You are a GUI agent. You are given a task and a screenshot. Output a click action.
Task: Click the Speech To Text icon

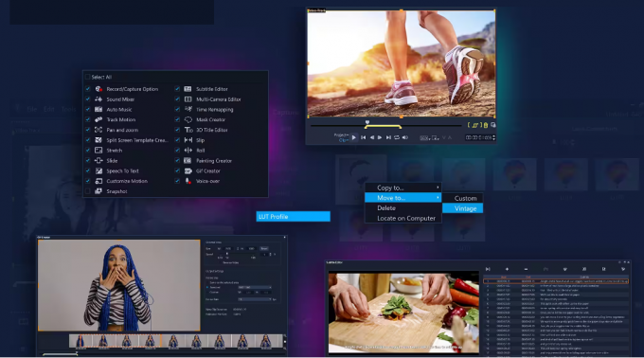98,170
